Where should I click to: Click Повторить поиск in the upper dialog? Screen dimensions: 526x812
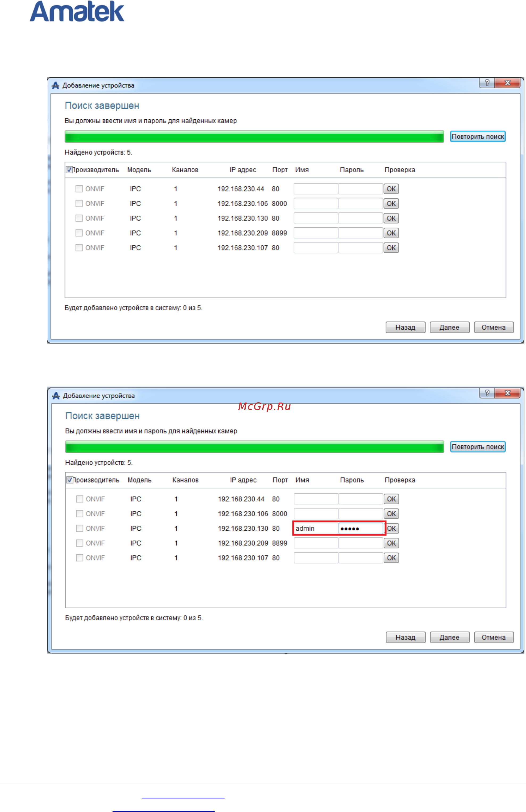coord(478,136)
